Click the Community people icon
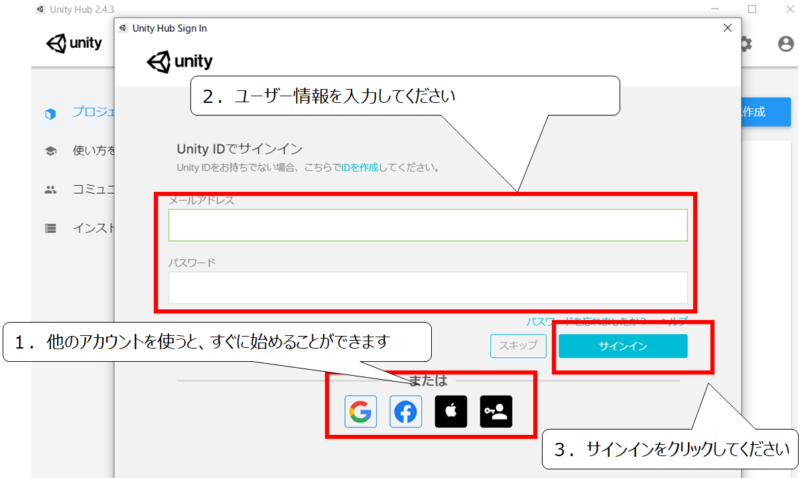Screen dimensions: 800x478 (x=50, y=190)
